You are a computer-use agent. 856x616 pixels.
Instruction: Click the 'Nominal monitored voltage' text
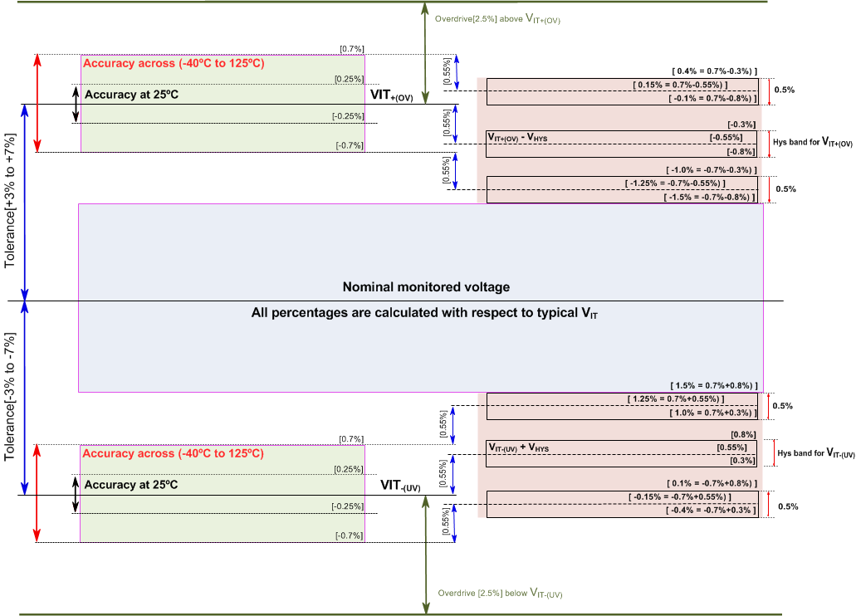click(426, 287)
